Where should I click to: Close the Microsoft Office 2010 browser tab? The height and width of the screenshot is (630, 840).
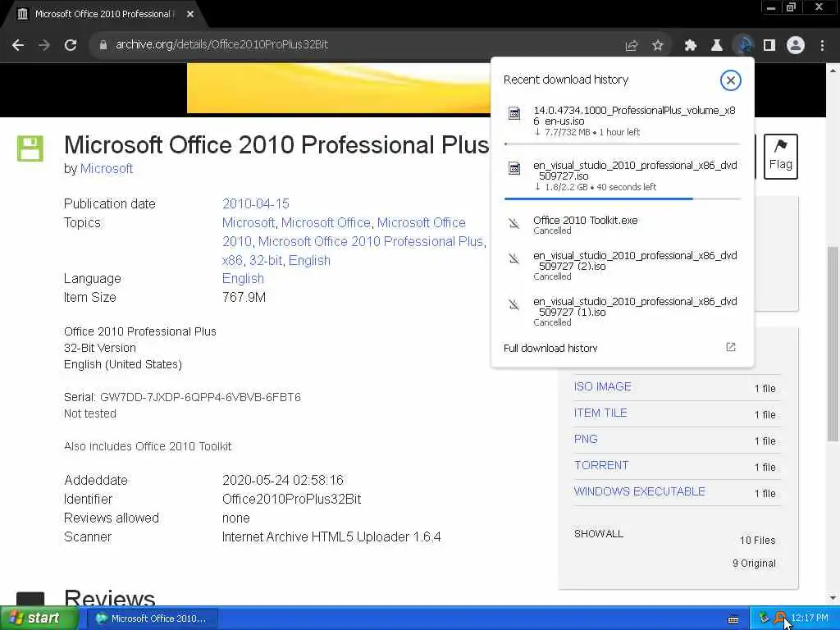tap(190, 15)
